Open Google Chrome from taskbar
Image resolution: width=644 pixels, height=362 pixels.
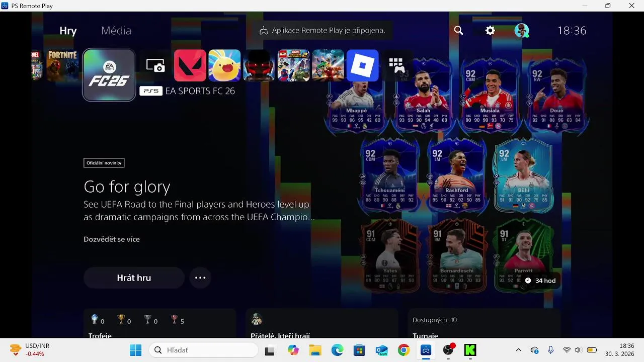point(404,350)
